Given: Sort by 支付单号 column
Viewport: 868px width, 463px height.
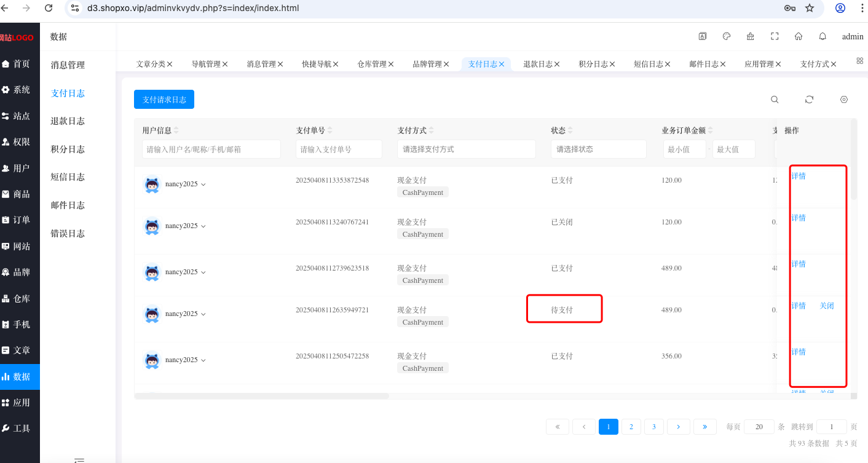Looking at the screenshot, I should [329, 130].
